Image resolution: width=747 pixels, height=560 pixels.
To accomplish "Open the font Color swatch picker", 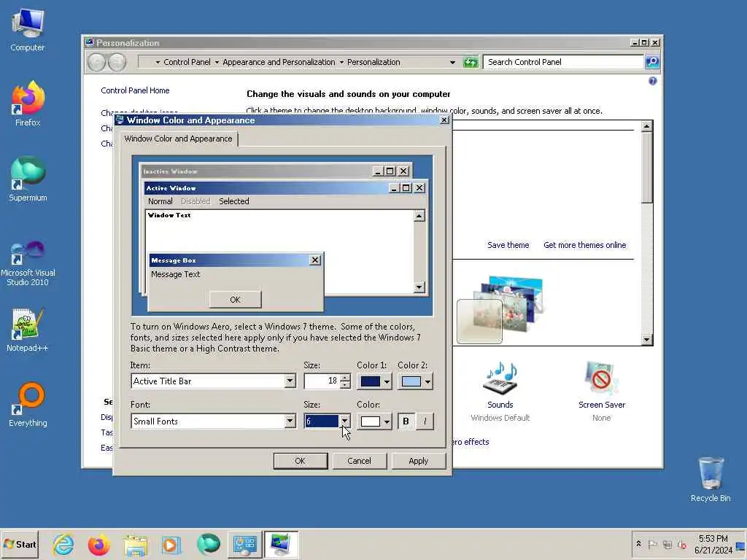I will point(375,421).
